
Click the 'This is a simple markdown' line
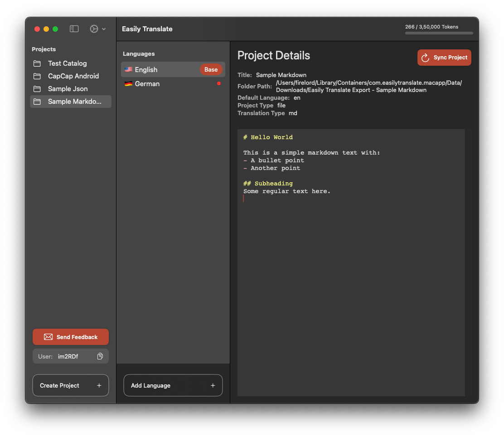point(311,153)
